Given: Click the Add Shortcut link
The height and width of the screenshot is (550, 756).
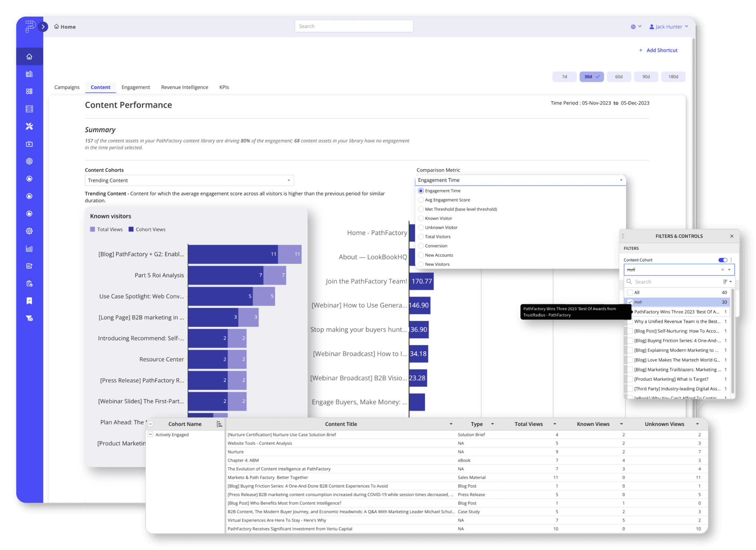Looking at the screenshot, I should click(658, 50).
